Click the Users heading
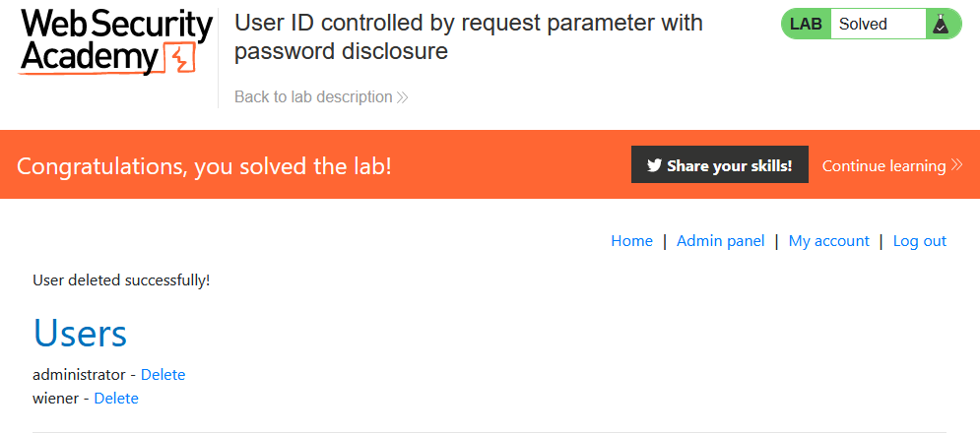This screenshot has height=434, width=980. (80, 334)
